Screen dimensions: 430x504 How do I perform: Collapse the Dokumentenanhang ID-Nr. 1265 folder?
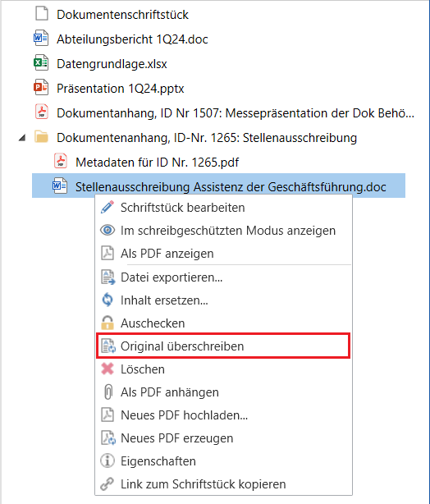pos(22,138)
